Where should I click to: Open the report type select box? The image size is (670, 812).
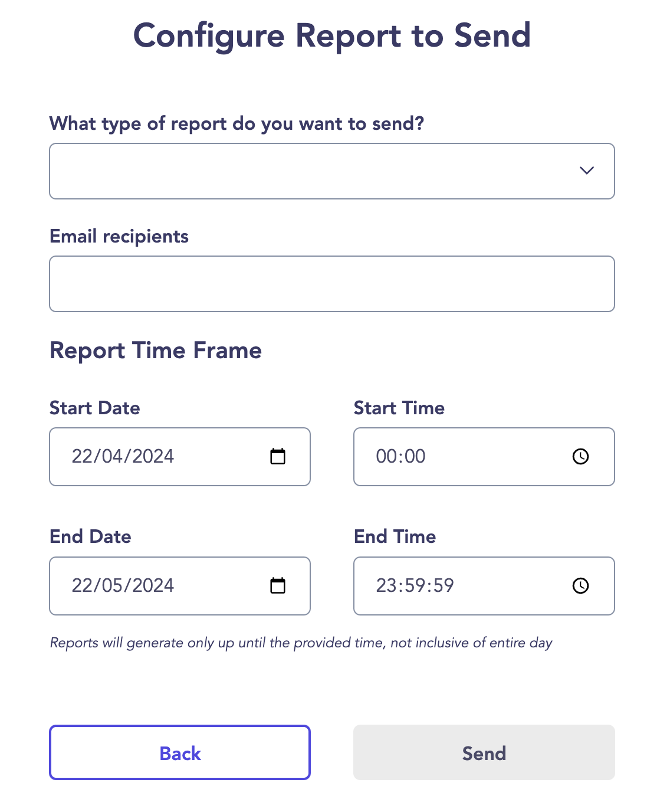[332, 171]
